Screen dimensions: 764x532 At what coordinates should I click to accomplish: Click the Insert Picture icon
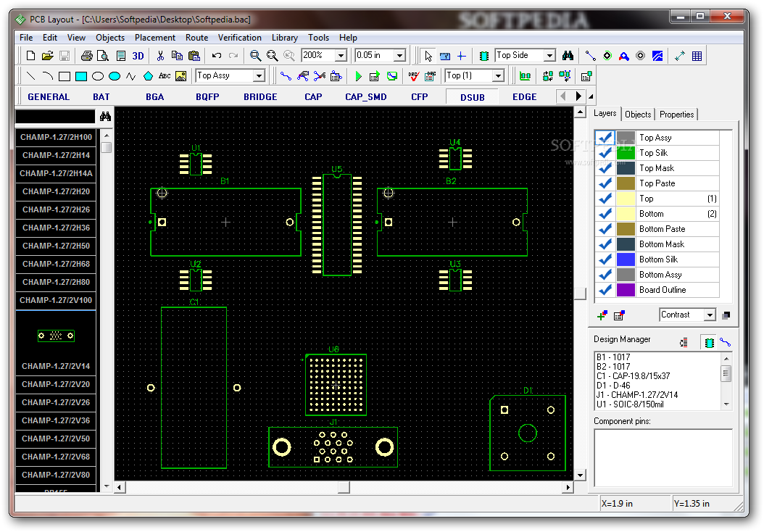(x=180, y=76)
